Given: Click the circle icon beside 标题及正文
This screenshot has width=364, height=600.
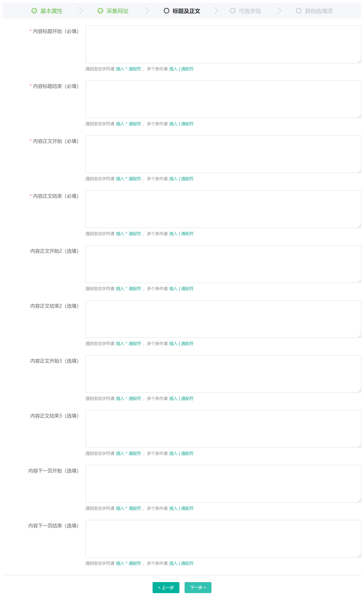Looking at the screenshot, I should [167, 11].
